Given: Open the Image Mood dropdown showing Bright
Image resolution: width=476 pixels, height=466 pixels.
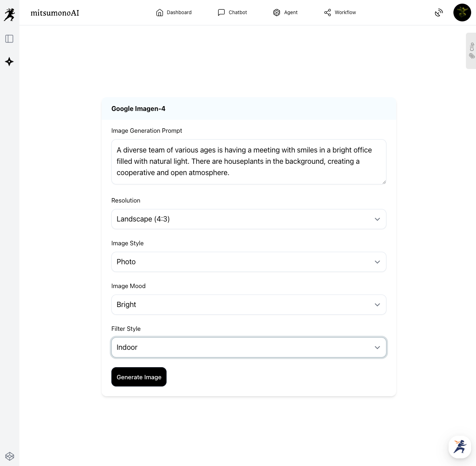Looking at the screenshot, I should (x=248, y=305).
